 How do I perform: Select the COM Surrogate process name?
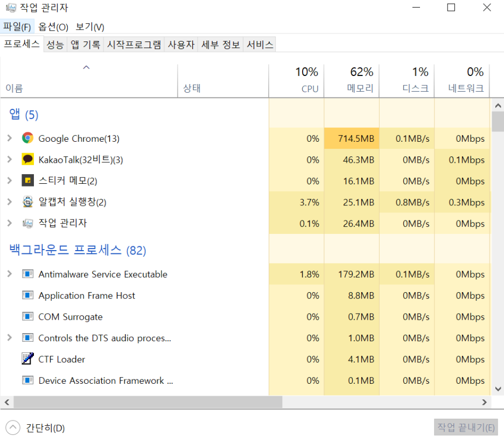pos(71,317)
